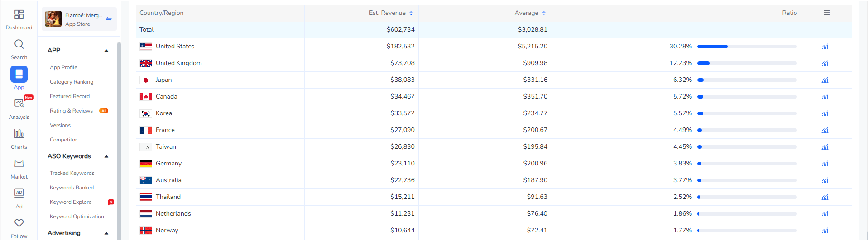Image resolution: width=868 pixels, height=240 pixels.
Task: Collapse the Advertising section
Action: pos(106,233)
